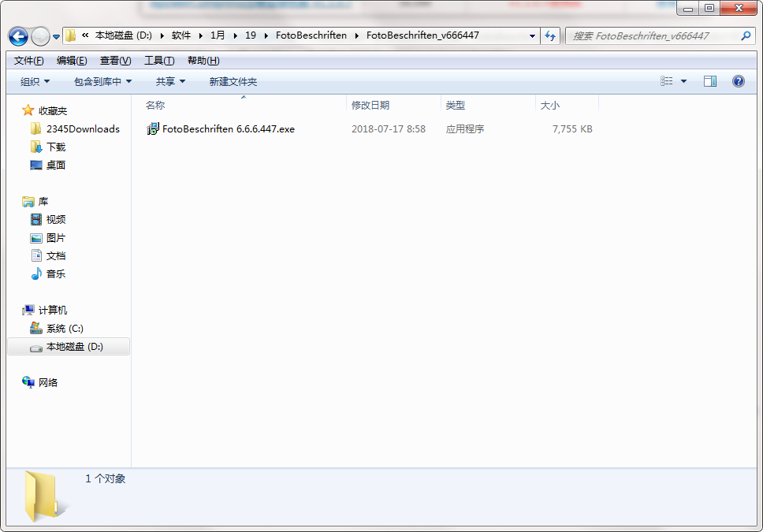This screenshot has width=763, height=532.
Task: Jump to 19 folder in breadcrumb
Action: point(251,35)
